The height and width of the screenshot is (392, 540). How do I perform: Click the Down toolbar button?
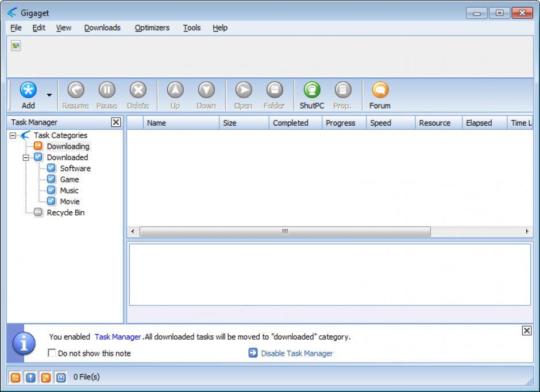tap(206, 95)
